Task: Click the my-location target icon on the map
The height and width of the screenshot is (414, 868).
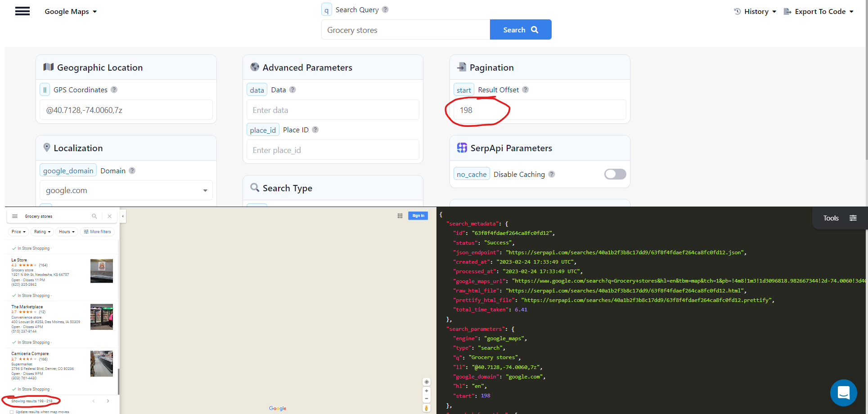Action: (x=426, y=382)
